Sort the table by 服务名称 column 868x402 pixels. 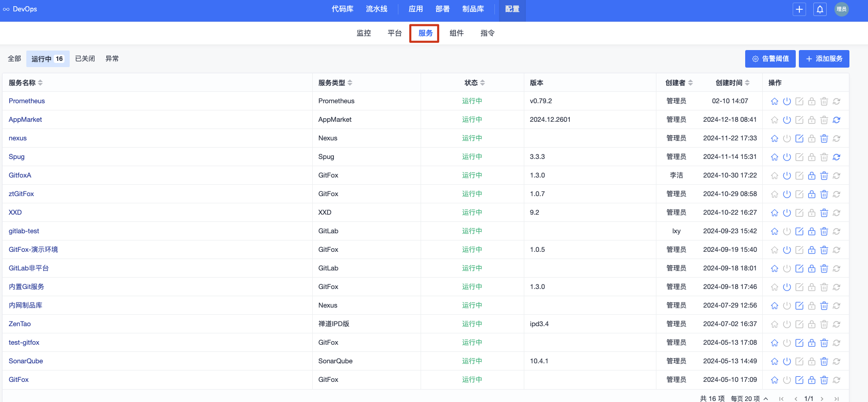40,83
